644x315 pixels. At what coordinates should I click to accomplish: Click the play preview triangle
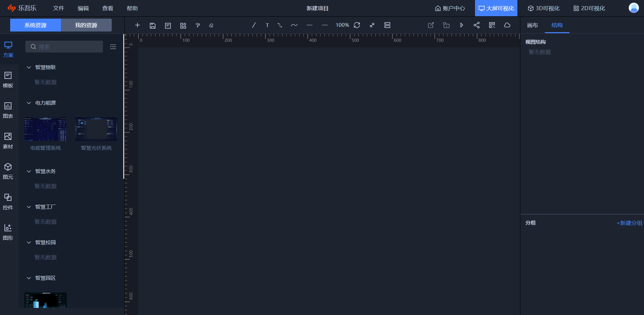point(461,25)
